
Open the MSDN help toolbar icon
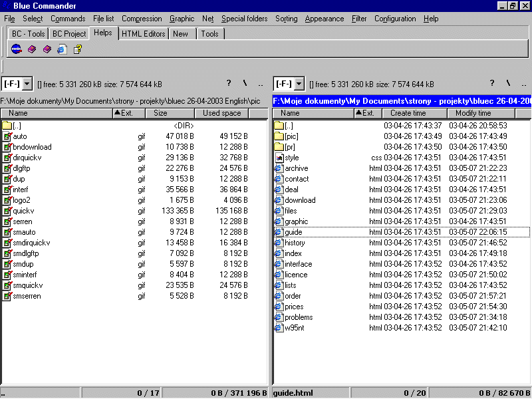tap(16, 49)
